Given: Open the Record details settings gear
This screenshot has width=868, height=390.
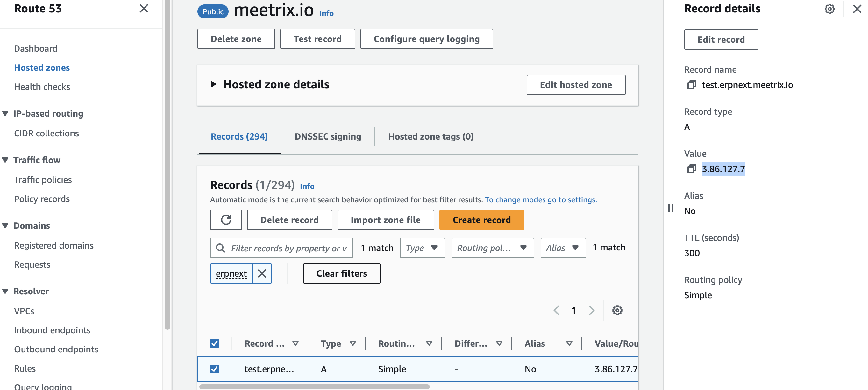Looking at the screenshot, I should (829, 9).
